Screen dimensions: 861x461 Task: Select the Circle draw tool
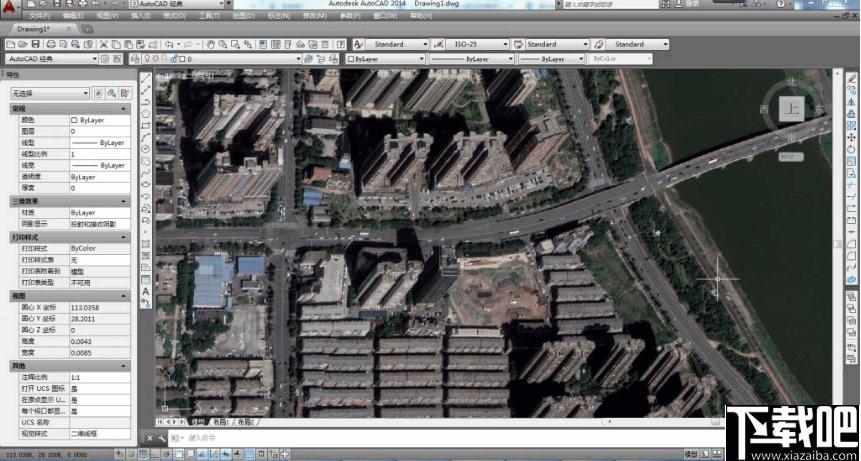tap(146, 149)
